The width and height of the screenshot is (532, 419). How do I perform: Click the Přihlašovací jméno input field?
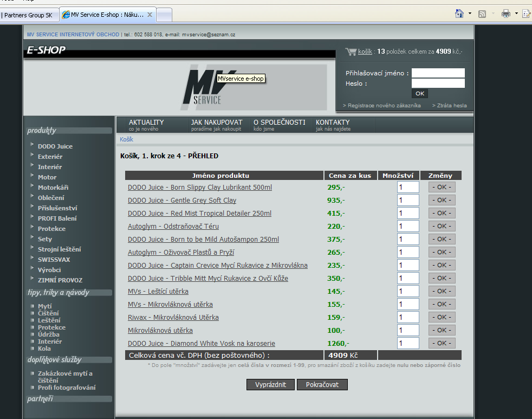coord(438,73)
